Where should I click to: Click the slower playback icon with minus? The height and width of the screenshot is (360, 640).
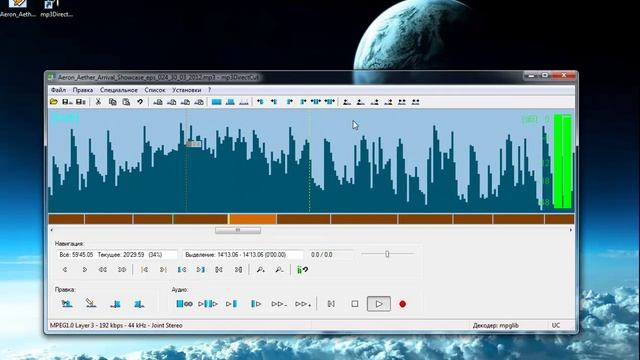[279, 304]
